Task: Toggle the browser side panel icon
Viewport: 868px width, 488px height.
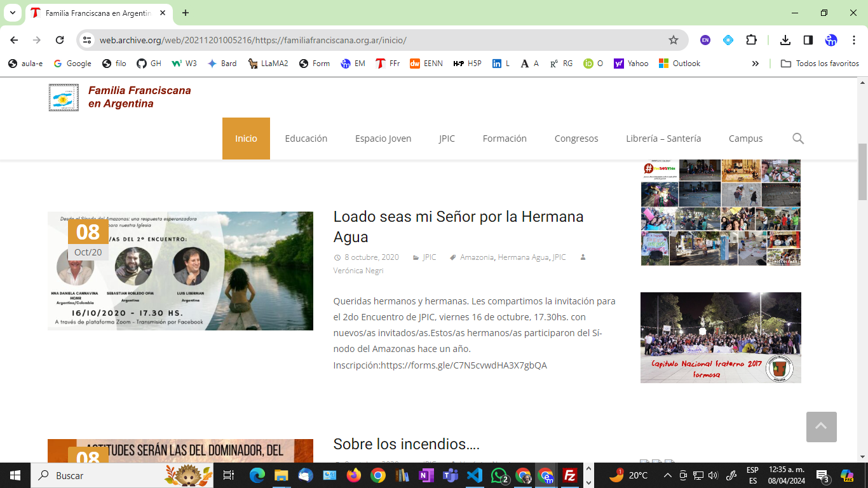Action: point(808,40)
